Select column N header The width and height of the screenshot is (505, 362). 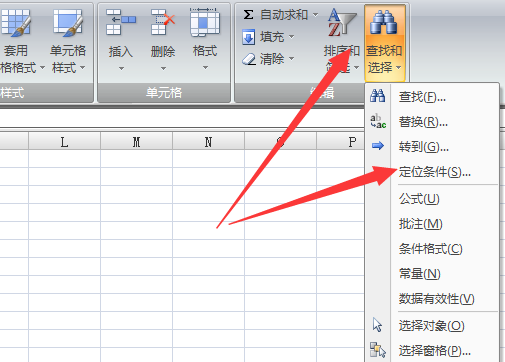(x=208, y=142)
